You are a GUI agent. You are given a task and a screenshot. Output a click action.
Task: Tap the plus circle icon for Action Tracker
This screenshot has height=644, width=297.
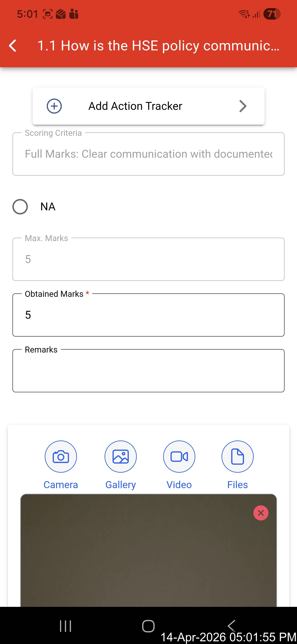click(x=54, y=106)
